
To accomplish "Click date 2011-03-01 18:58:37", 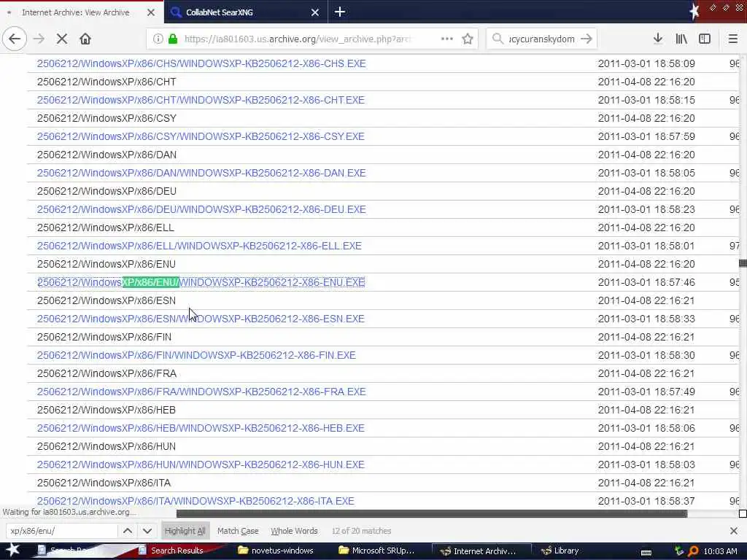I will (646, 501).
